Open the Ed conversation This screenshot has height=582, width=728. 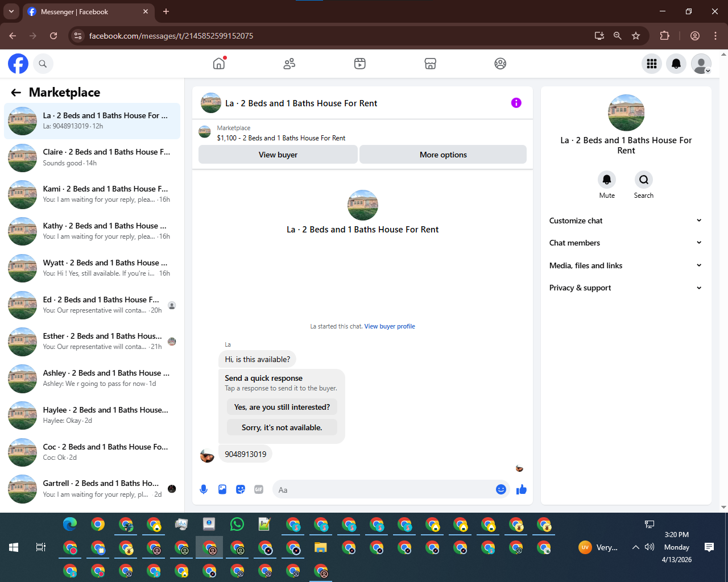[92, 305]
